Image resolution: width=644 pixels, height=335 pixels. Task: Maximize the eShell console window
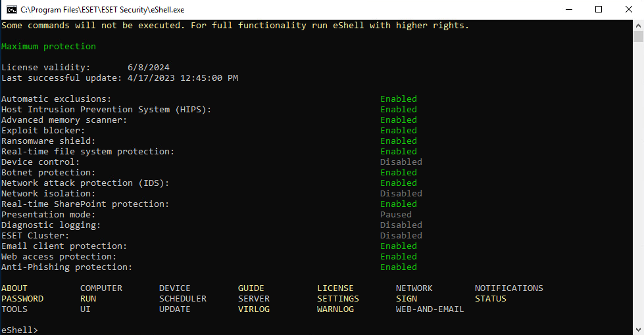[x=599, y=9]
